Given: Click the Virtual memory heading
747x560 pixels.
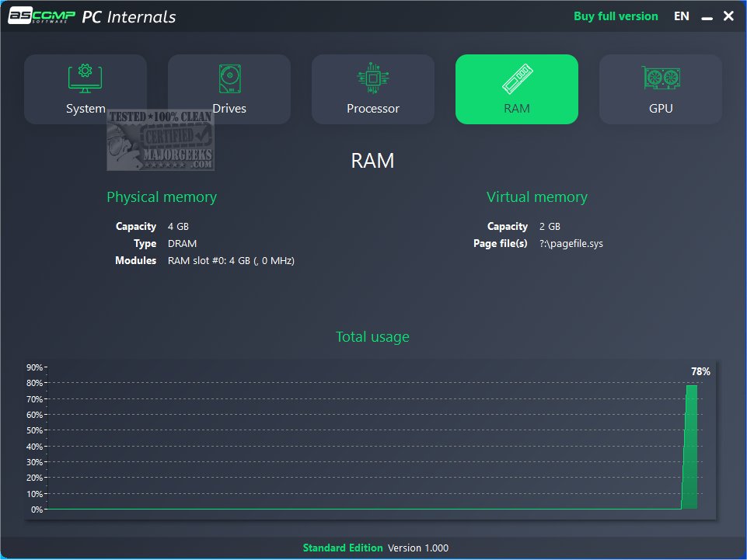Looking at the screenshot, I should 537,197.
